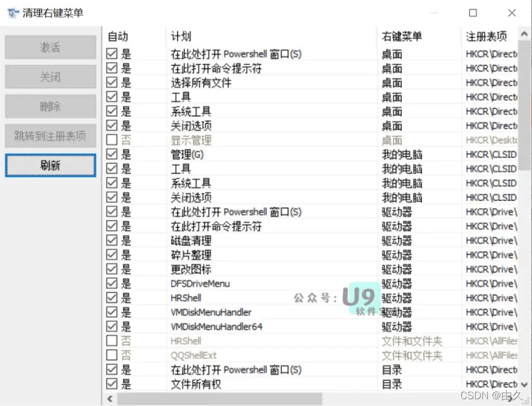Close the 清理右键菜单 window
532x406 pixels.
[x=512, y=13]
